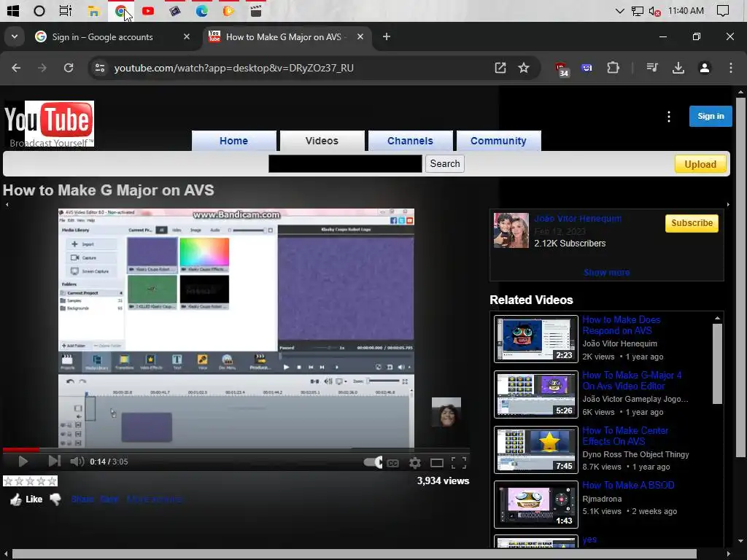The height and width of the screenshot is (560, 747).
Task: Open the Channels tab
Action: click(410, 141)
